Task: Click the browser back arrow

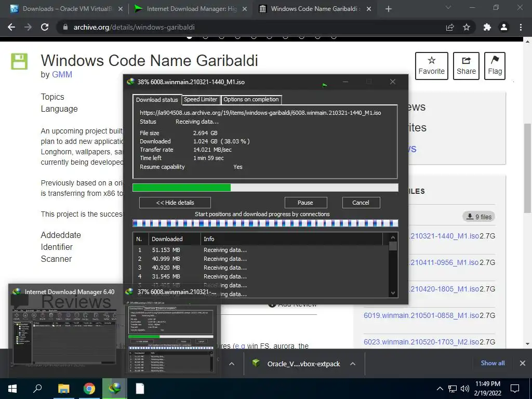Action: coord(11,27)
